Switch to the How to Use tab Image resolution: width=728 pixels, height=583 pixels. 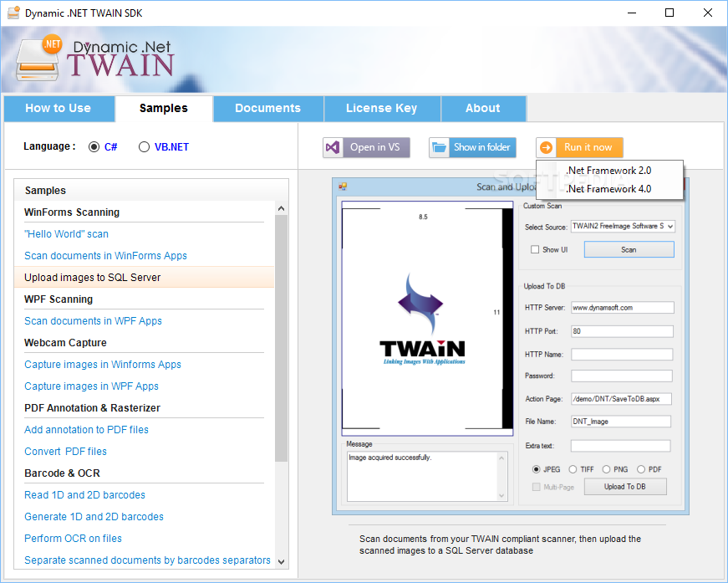click(59, 108)
